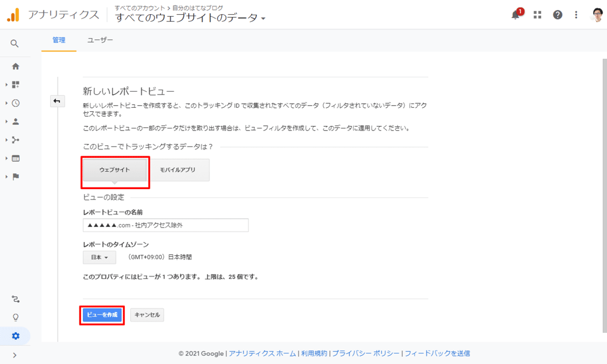
Task: Click the レポートビューの名前 text field
Action: pyautogui.click(x=166, y=225)
